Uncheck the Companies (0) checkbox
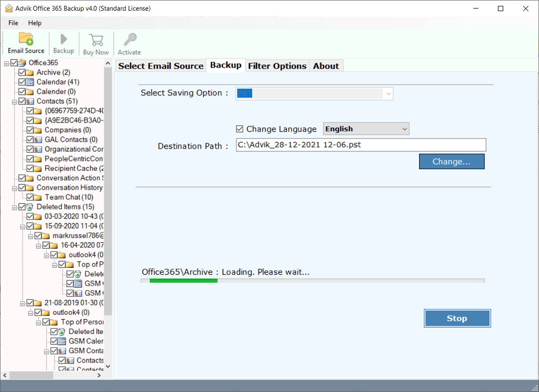Image resolution: width=539 pixels, height=392 pixels. tap(30, 130)
